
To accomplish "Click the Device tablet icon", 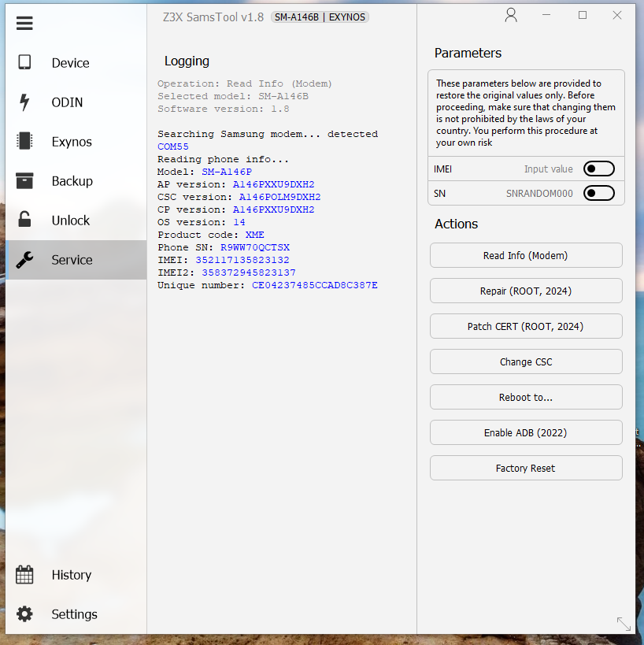I will point(24,62).
